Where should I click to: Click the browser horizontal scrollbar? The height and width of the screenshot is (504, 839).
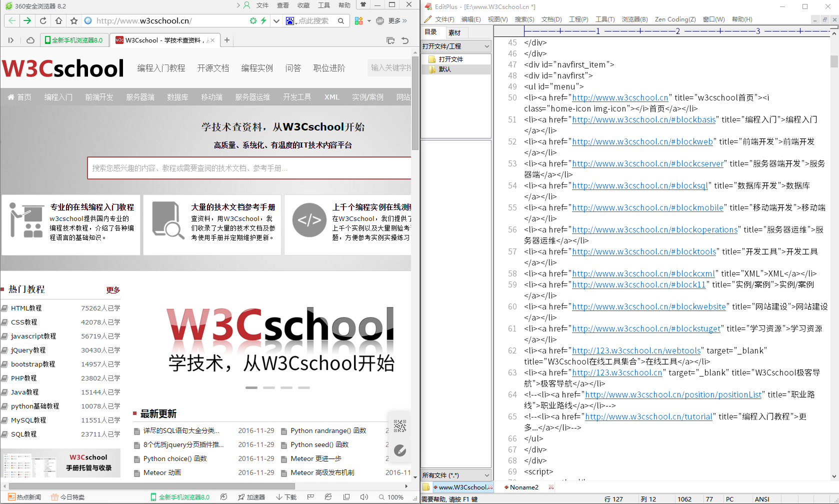click(152, 486)
